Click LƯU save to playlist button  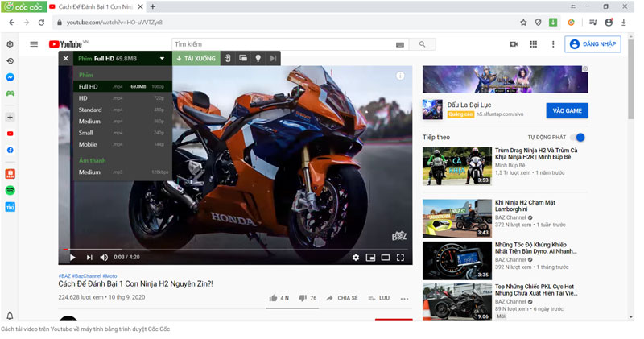point(378,298)
